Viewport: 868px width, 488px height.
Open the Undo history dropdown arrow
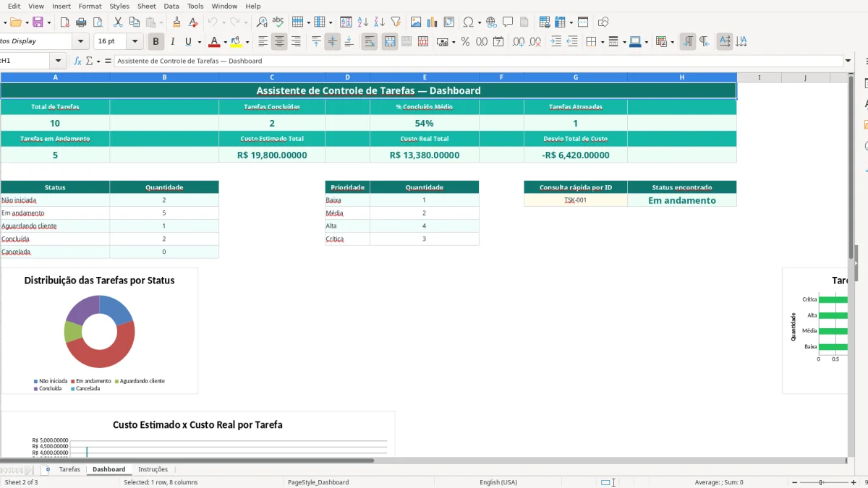tap(224, 22)
